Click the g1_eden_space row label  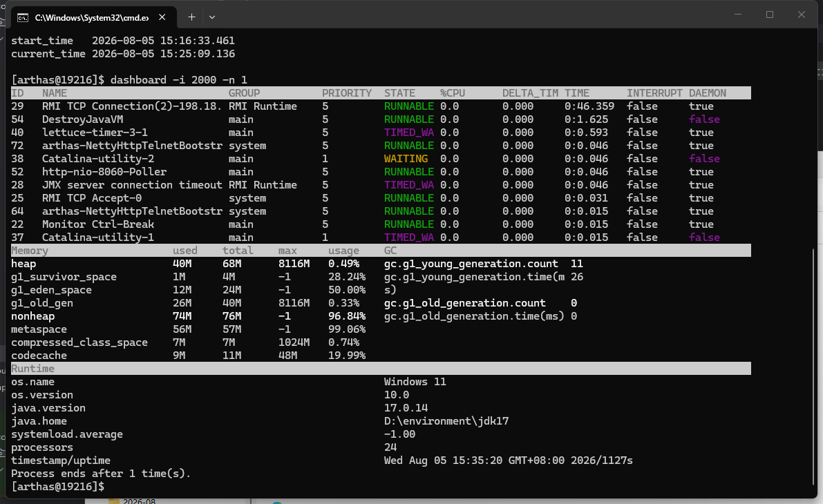51,289
